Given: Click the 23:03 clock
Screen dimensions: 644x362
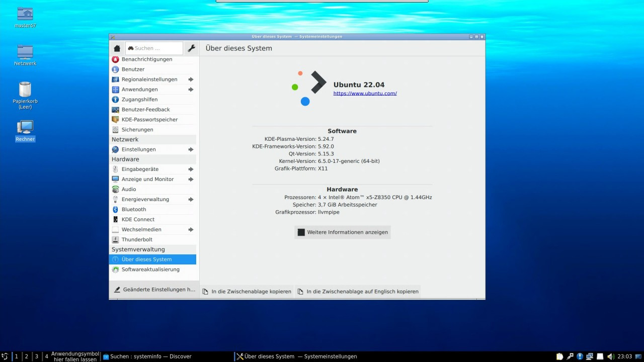Looking at the screenshot, I should click(625, 356).
